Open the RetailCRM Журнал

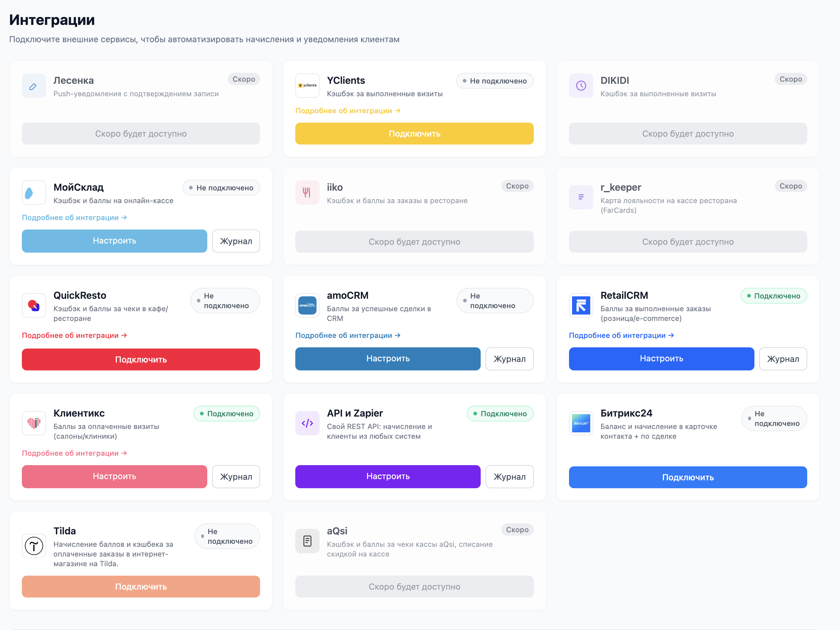point(783,359)
